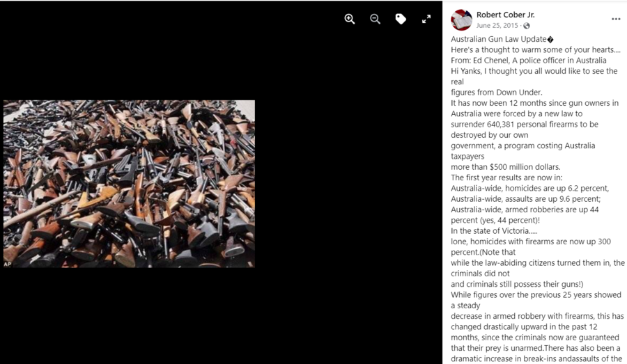Zoom out of the photo

tap(375, 19)
